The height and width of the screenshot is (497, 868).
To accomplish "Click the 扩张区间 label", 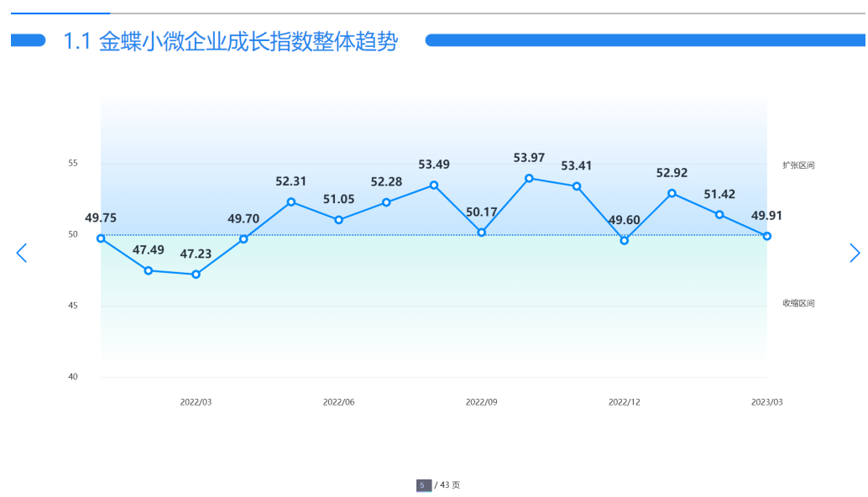I will [x=798, y=165].
